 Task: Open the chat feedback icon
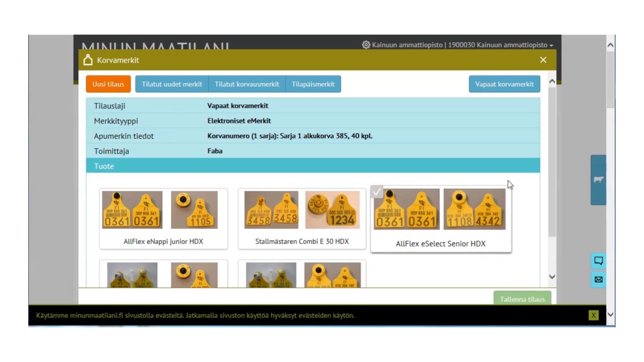click(598, 260)
